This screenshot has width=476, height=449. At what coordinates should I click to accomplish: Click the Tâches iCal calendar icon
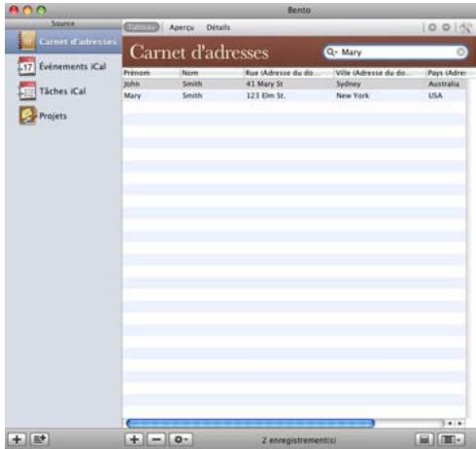coord(27,91)
